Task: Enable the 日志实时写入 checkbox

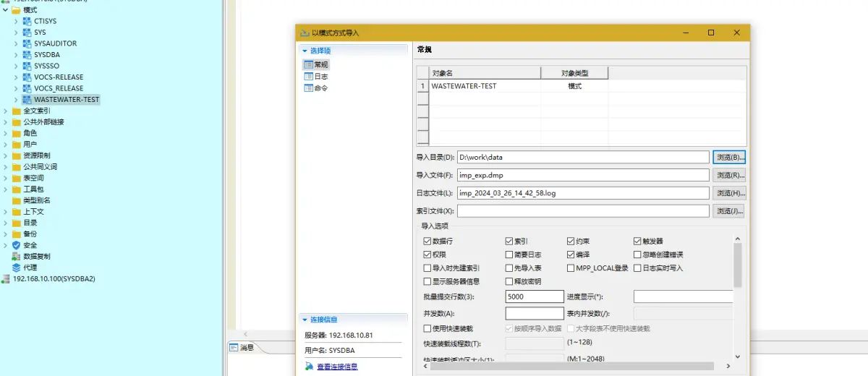Action: coord(637,268)
